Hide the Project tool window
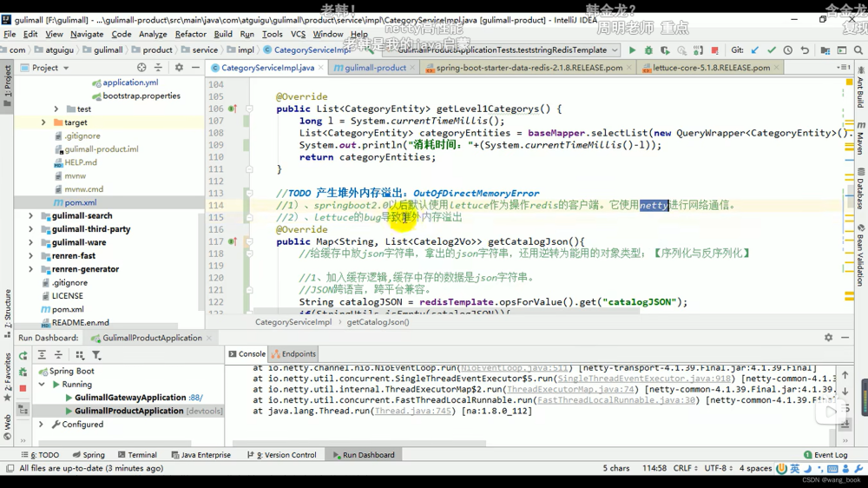The width and height of the screenshot is (868, 488). tap(195, 68)
